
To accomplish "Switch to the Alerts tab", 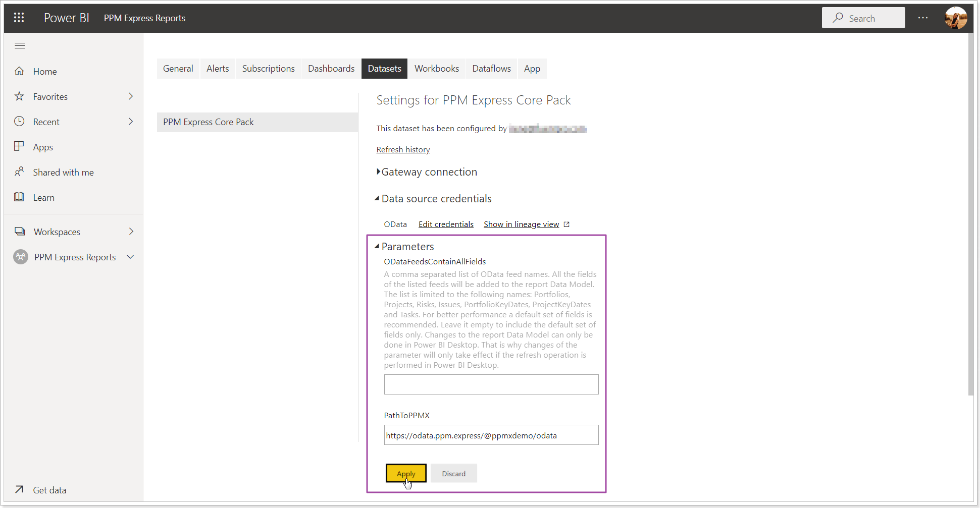I will 218,69.
